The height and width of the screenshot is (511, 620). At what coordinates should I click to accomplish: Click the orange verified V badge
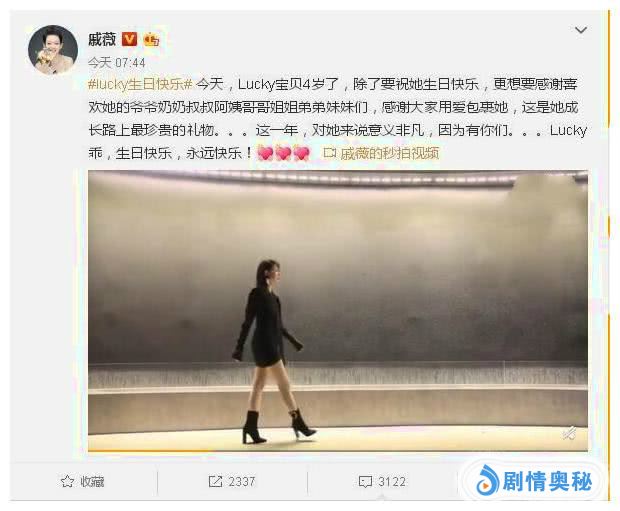click(129, 39)
